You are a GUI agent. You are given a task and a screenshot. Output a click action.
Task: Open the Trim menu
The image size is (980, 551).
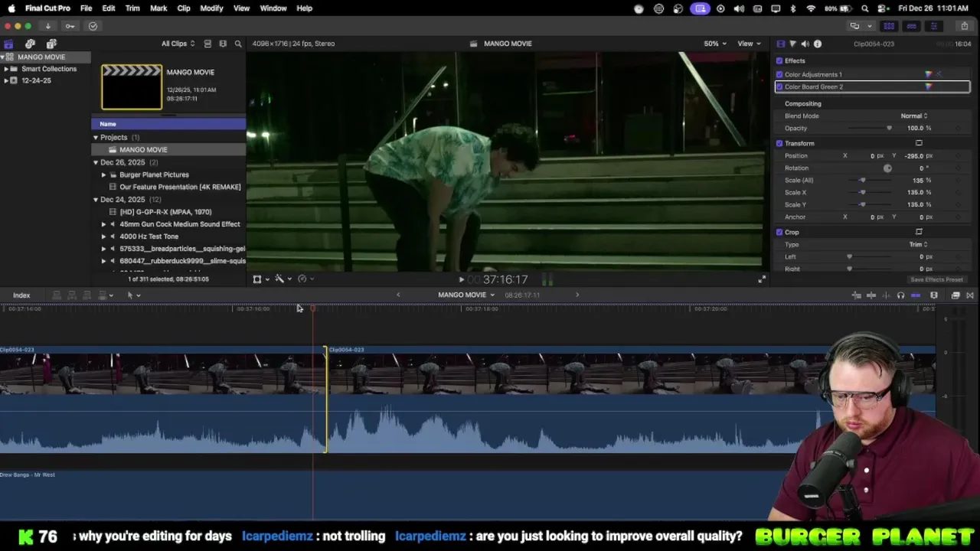coord(132,8)
